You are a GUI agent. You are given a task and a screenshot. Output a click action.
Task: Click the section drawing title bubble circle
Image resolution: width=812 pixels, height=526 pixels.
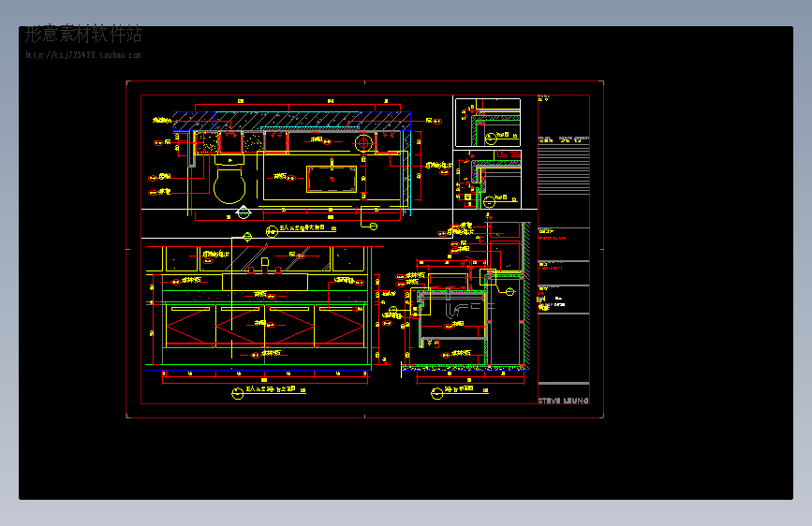[437, 394]
